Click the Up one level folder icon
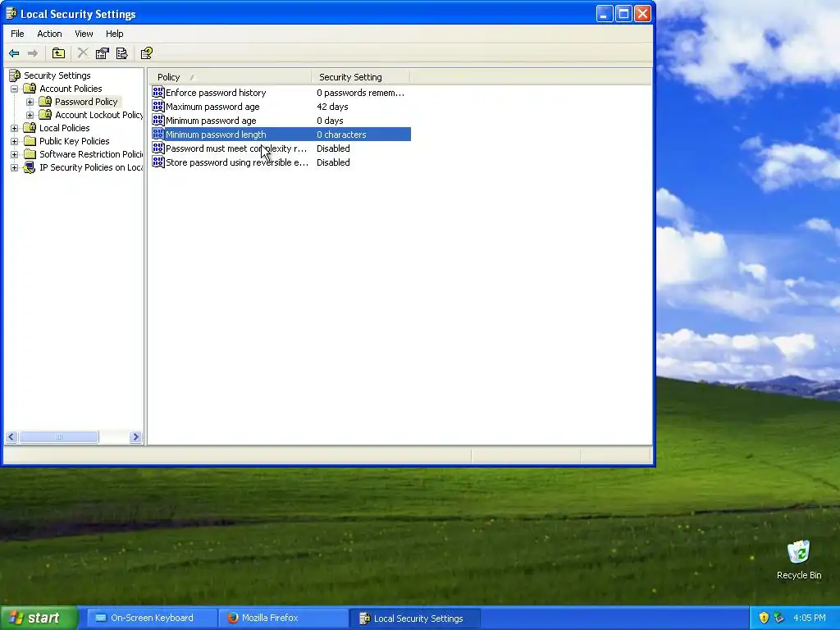Image resolution: width=840 pixels, height=630 pixels. (58, 53)
